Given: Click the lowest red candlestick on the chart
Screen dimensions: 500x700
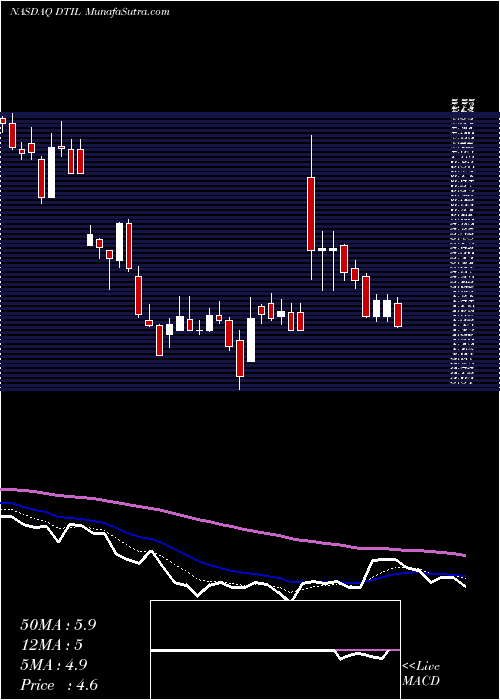Looking at the screenshot, I should pos(240,360).
